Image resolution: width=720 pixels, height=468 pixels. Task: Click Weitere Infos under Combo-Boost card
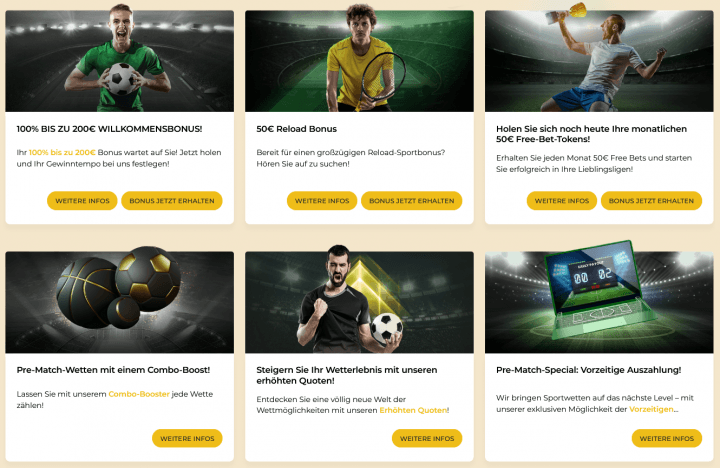[x=187, y=438]
